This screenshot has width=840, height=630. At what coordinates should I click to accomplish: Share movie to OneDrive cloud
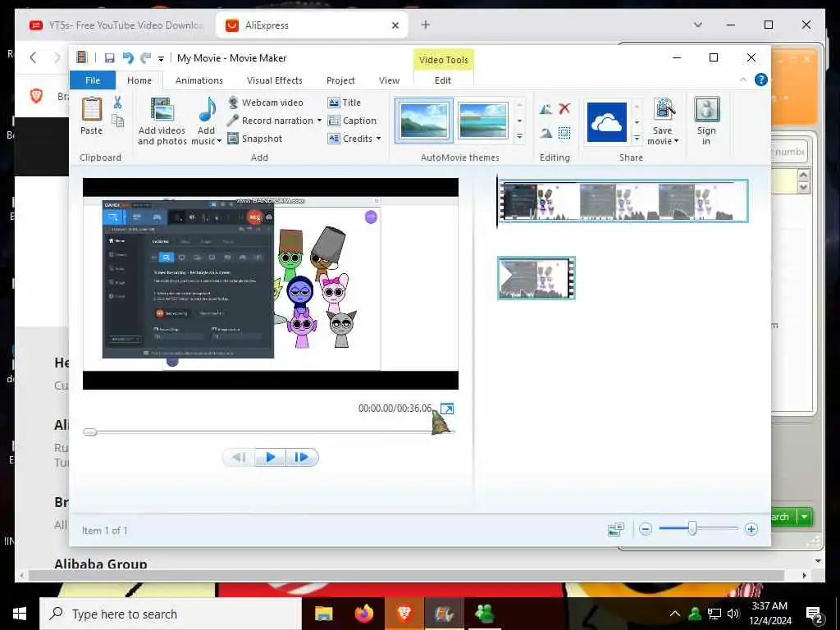click(x=606, y=122)
